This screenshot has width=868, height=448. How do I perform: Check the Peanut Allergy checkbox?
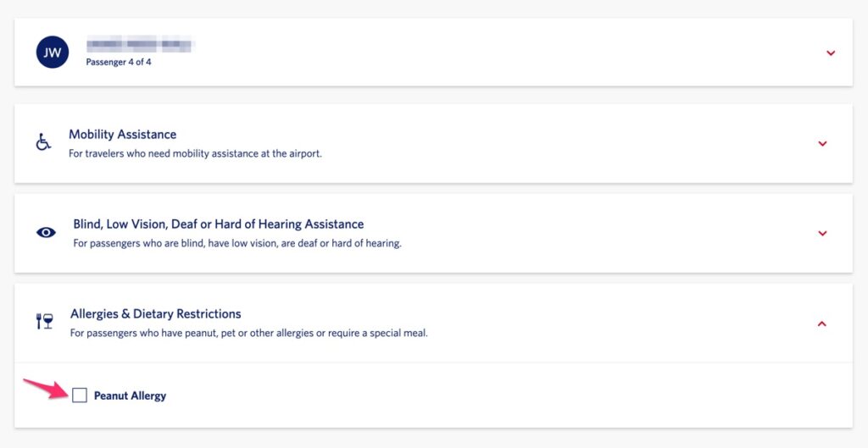[80, 395]
